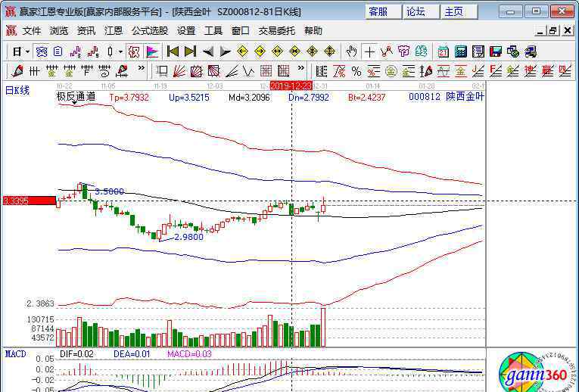Click the black left triangle arrow

208,51
